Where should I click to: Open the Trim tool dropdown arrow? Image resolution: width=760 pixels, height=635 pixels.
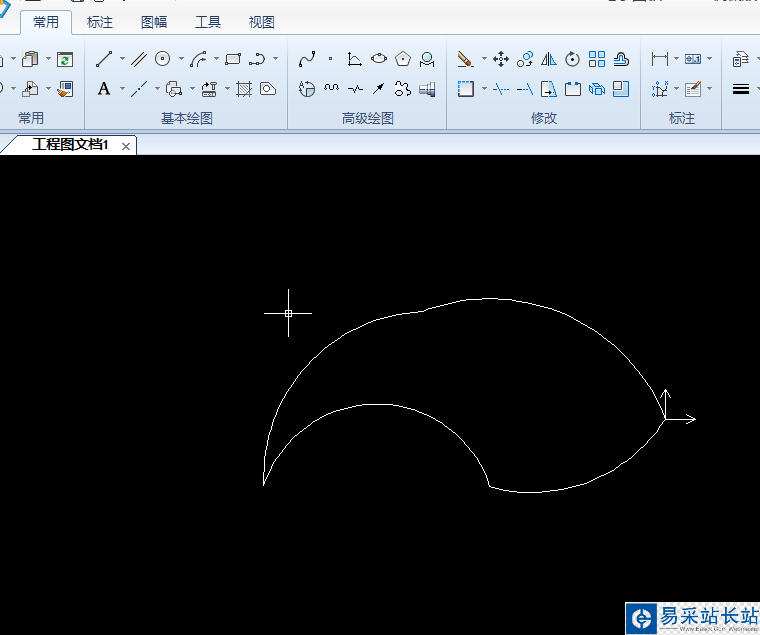click(484, 89)
